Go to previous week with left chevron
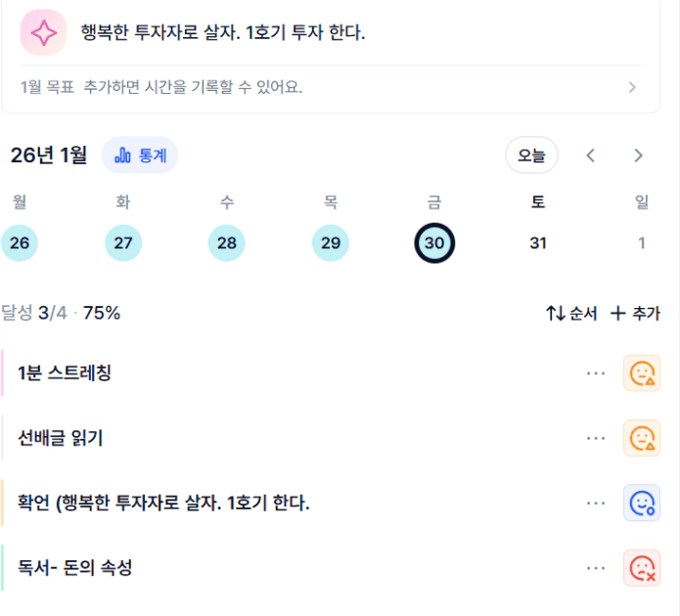680x616 pixels. click(x=590, y=155)
